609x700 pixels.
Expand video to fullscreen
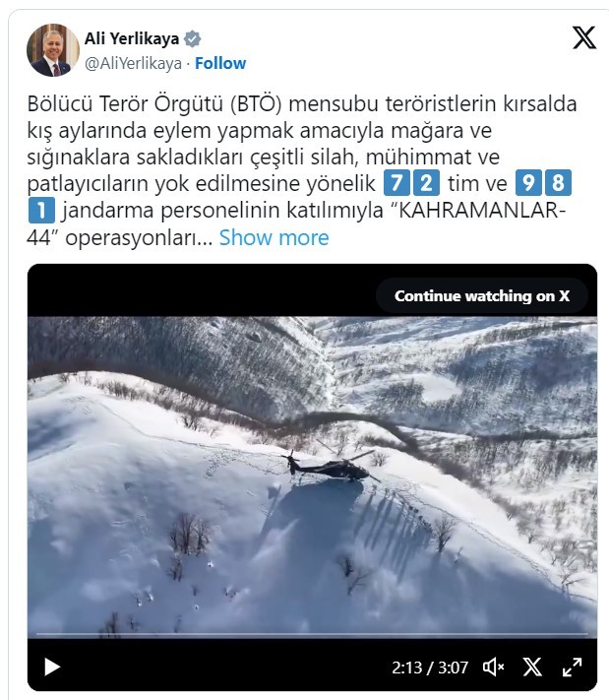(x=572, y=667)
